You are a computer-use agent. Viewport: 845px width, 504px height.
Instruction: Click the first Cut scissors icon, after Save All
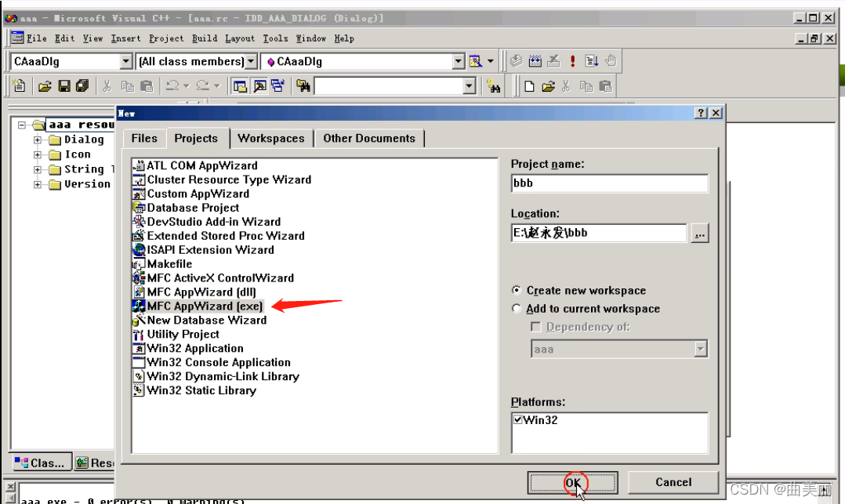point(107,86)
